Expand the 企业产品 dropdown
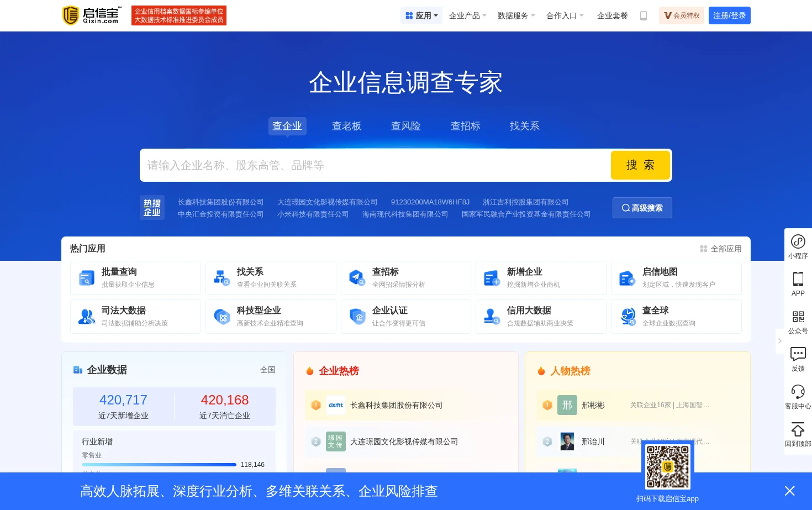This screenshot has width=812, height=510. [x=468, y=15]
